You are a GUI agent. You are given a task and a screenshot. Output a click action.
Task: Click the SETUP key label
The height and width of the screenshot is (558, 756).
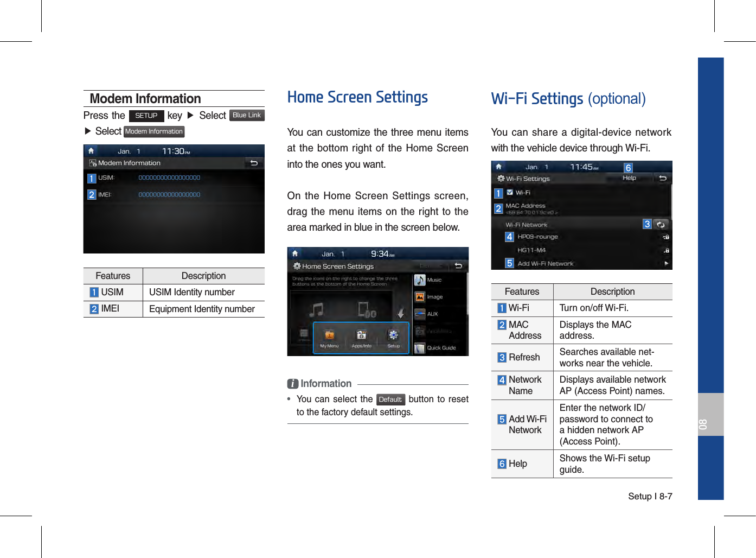(x=146, y=116)
